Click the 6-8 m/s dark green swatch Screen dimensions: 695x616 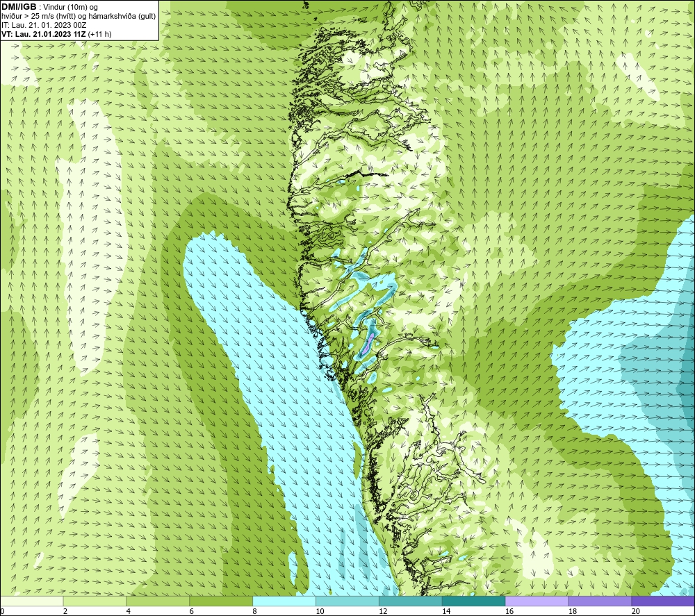(221, 601)
